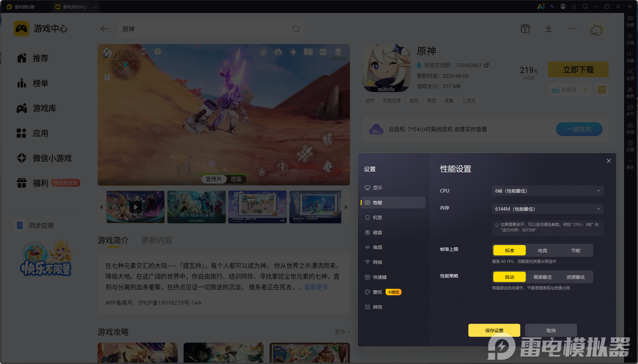Open the user account icon in title bar

pos(563,6)
